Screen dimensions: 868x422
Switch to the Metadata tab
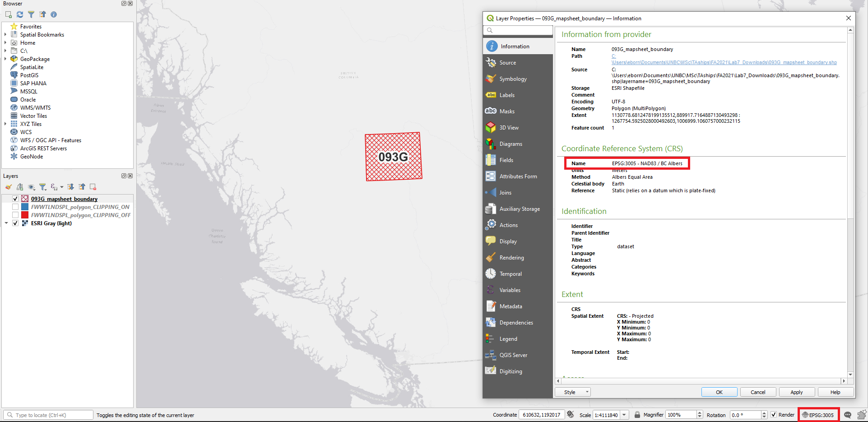(511, 306)
